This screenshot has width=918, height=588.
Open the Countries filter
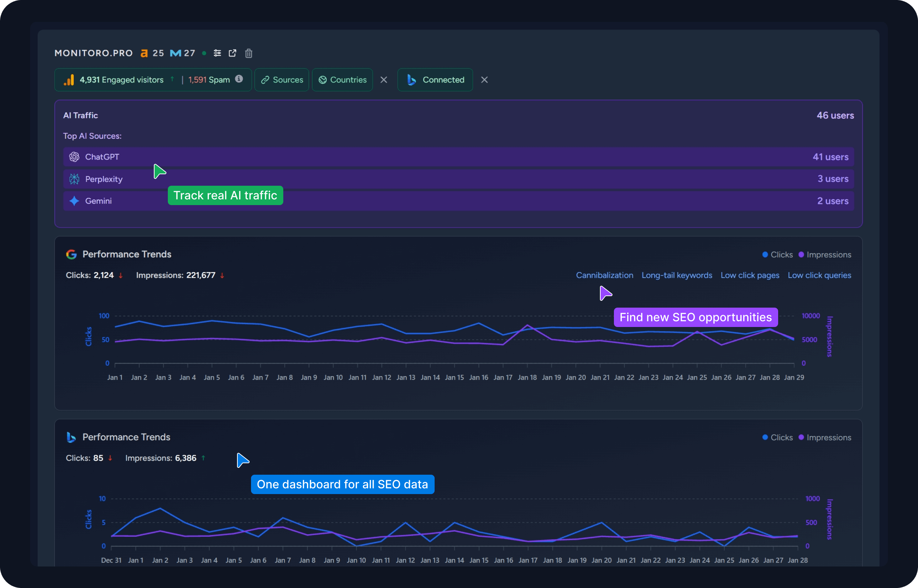click(342, 80)
